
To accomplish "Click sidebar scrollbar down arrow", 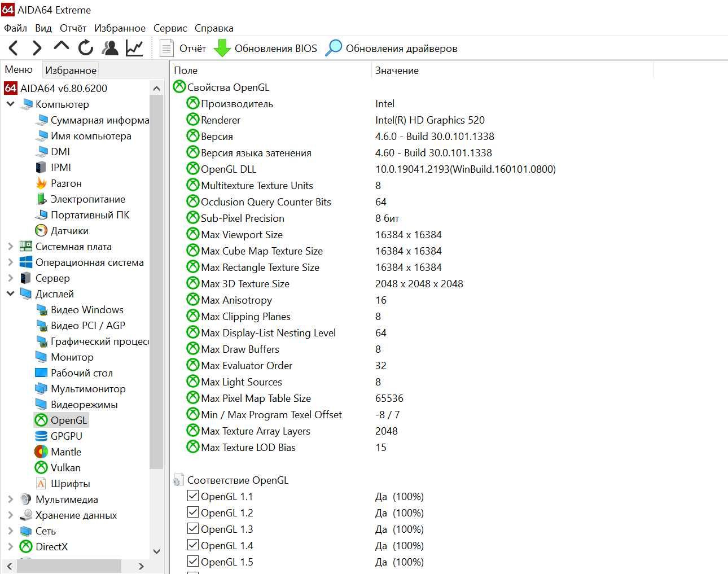I will pyautogui.click(x=156, y=551).
